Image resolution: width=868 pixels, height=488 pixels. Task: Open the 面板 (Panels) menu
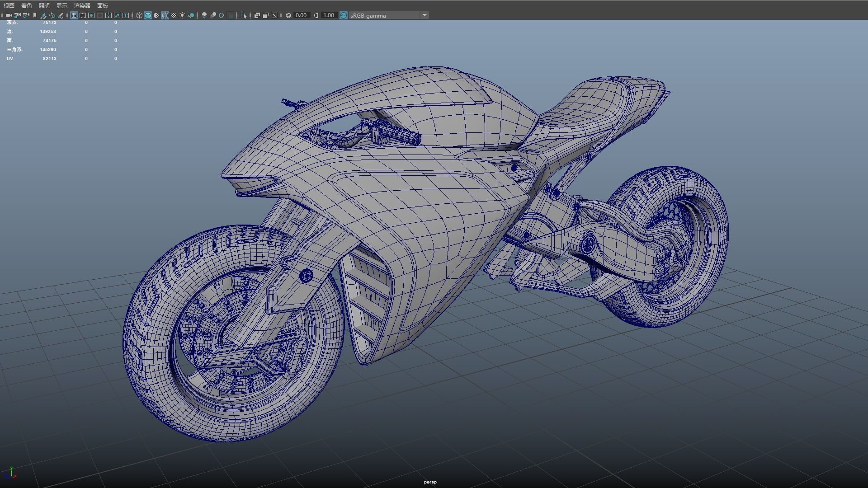(x=102, y=5)
